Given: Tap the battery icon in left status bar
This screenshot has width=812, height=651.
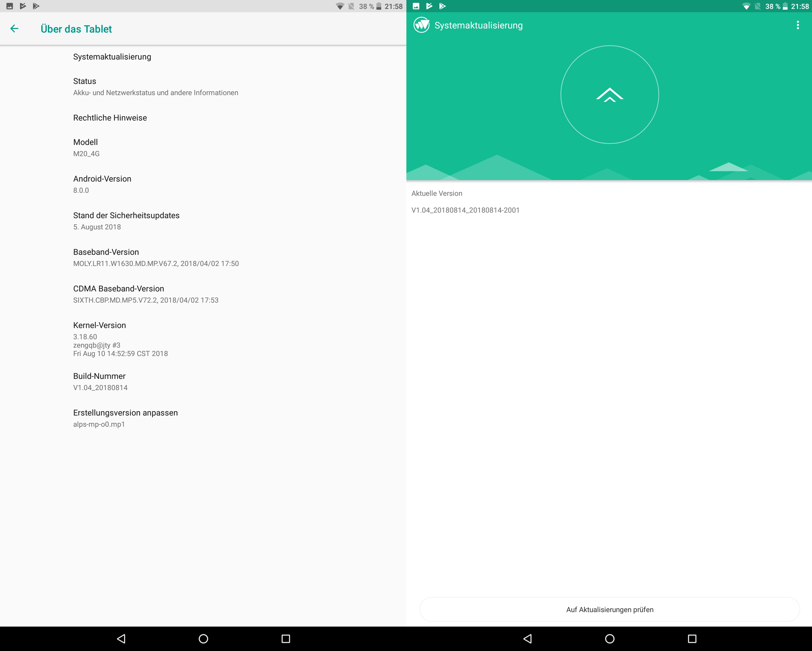Looking at the screenshot, I should 379,6.
